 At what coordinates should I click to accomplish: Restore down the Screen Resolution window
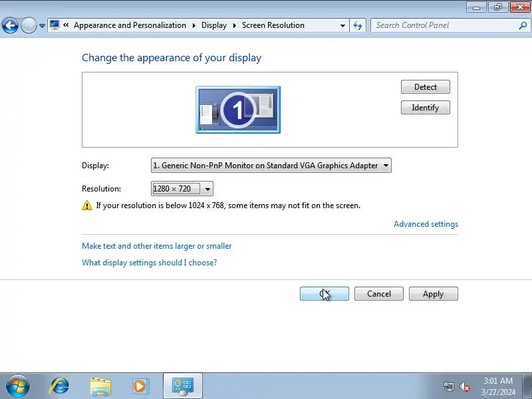click(497, 7)
